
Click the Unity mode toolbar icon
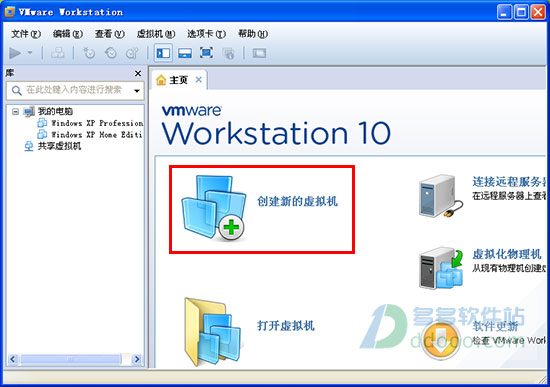(228, 53)
